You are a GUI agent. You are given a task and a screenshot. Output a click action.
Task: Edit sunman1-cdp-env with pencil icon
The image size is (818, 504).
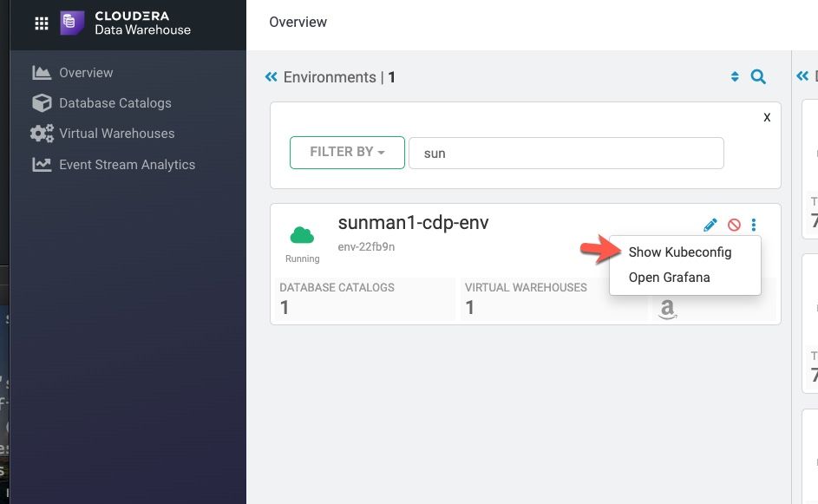[x=710, y=225]
